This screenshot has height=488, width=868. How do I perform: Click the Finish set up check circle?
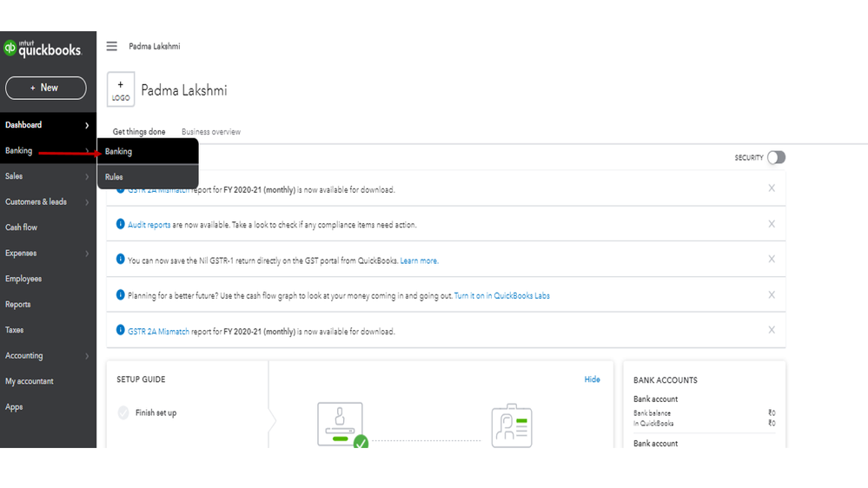pyautogui.click(x=123, y=412)
